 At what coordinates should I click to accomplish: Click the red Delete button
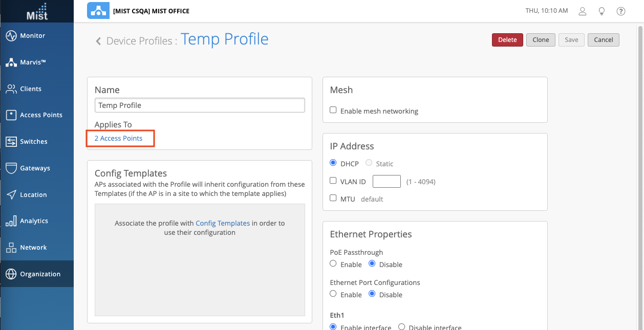click(507, 40)
